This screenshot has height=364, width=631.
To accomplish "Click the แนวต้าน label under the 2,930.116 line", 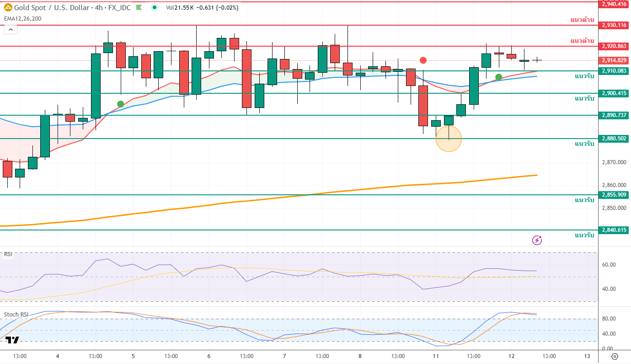I will (583, 20).
